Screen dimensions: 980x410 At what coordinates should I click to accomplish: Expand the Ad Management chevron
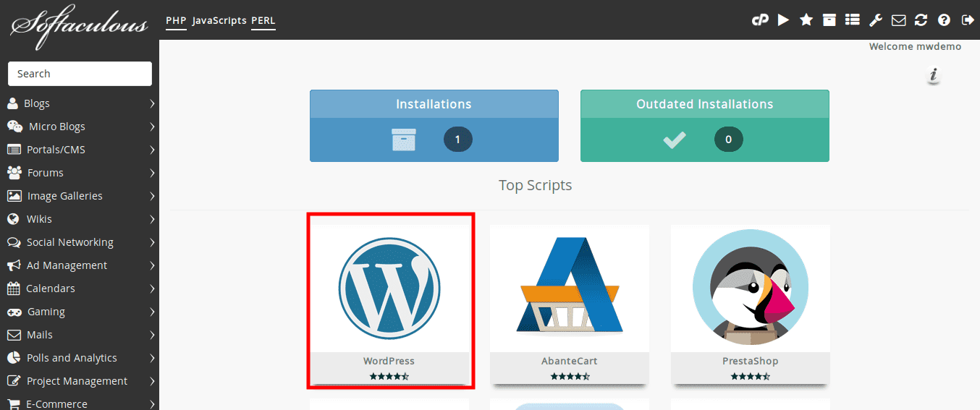[x=152, y=265]
